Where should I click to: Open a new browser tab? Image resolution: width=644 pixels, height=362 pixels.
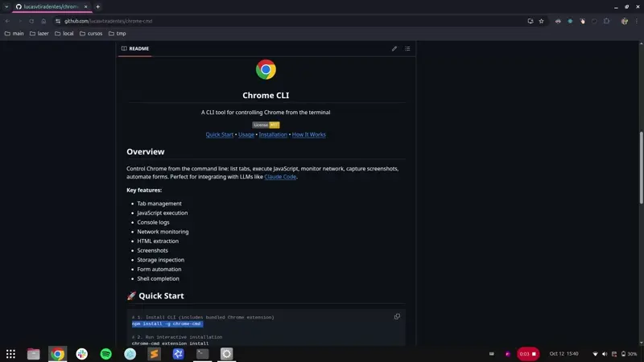(x=97, y=6)
